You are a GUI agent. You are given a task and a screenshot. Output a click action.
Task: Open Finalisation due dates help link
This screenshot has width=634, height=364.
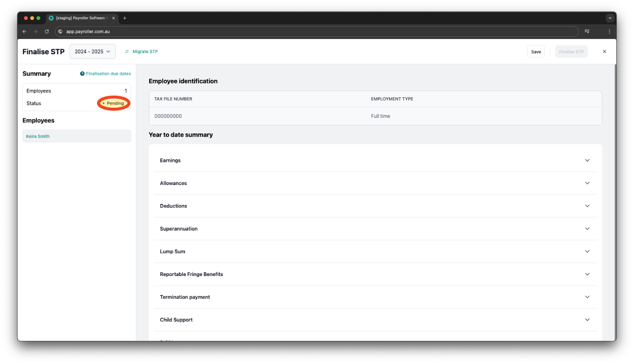click(106, 74)
